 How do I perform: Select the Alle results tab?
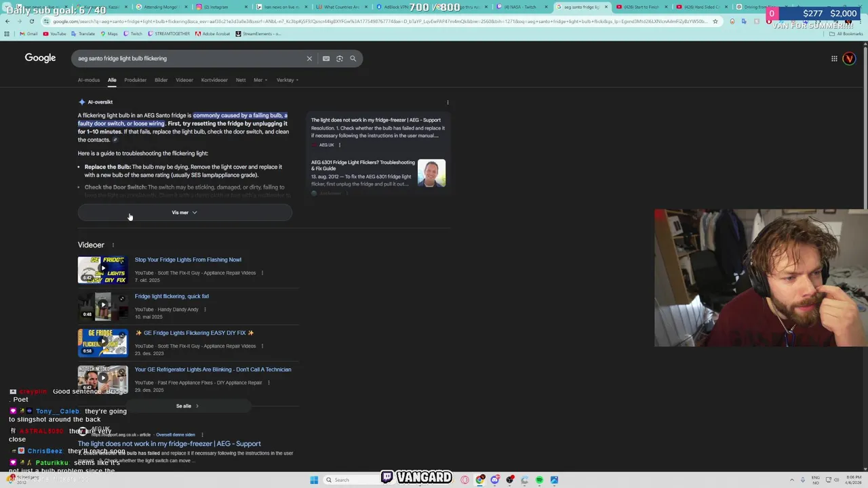pos(112,80)
